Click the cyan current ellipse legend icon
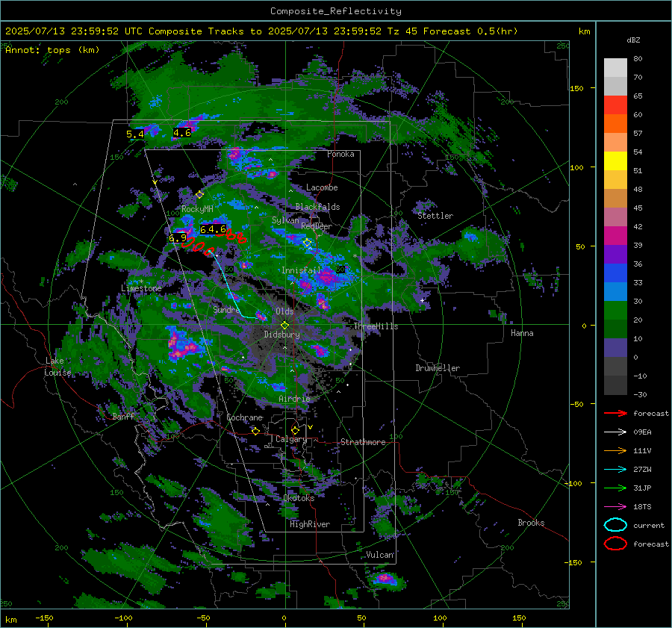The image size is (672, 628). [x=615, y=525]
